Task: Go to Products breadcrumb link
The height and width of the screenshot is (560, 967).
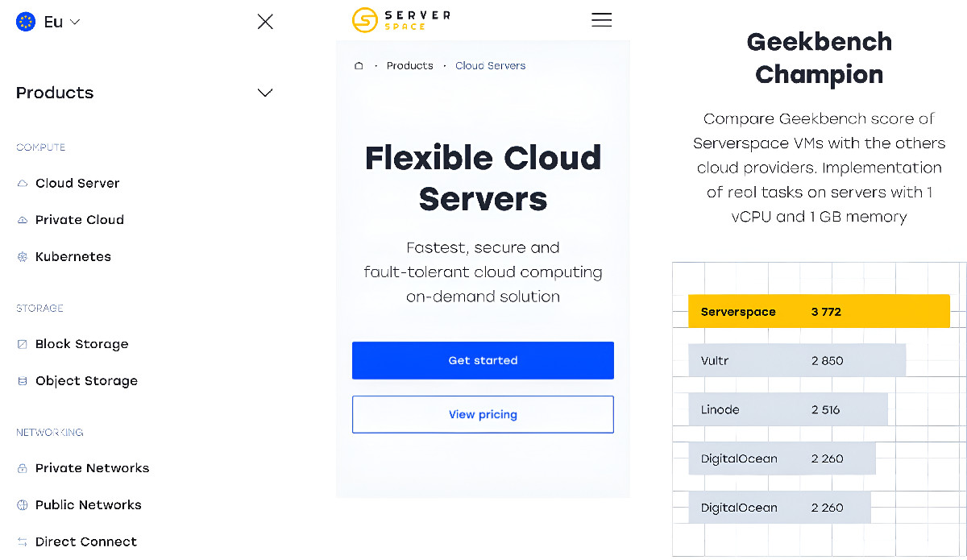Action: [x=409, y=66]
